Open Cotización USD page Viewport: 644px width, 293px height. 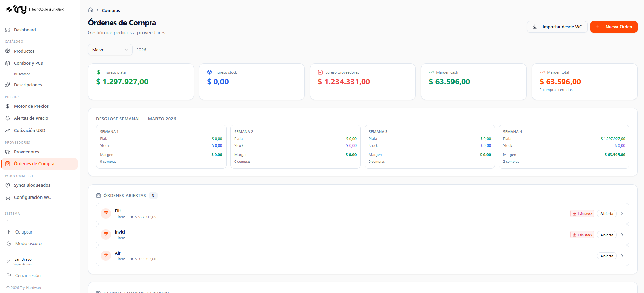click(29, 131)
